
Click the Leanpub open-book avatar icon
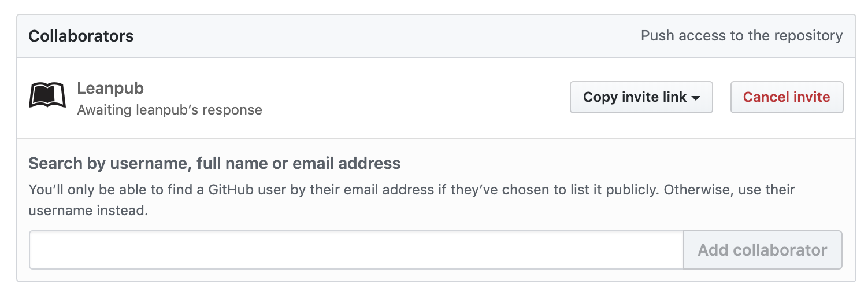[x=47, y=96]
